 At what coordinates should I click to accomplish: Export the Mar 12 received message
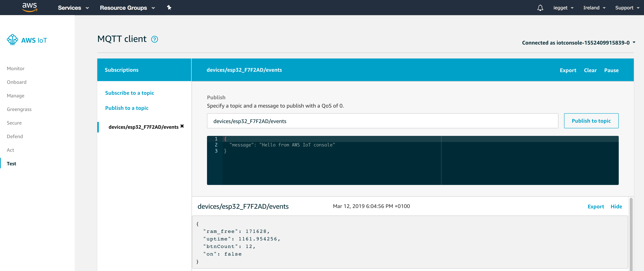(596, 206)
